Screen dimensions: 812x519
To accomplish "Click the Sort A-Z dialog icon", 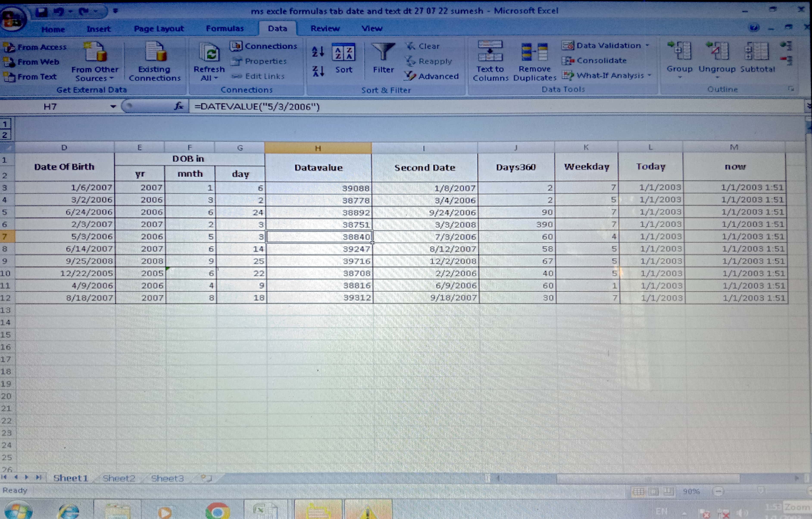I will pyautogui.click(x=343, y=53).
